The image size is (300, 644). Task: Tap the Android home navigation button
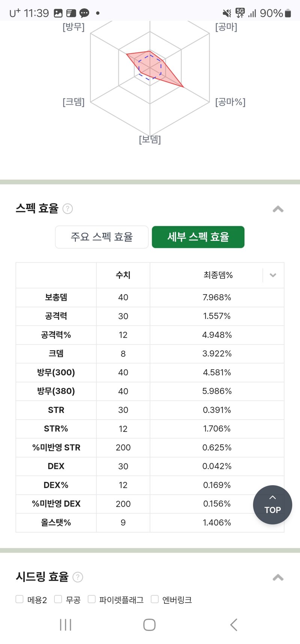point(149,624)
